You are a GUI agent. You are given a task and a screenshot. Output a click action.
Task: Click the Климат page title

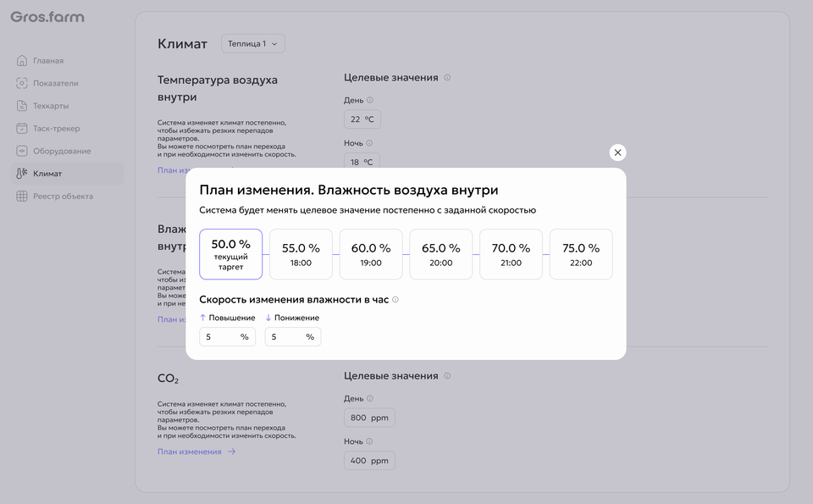[x=182, y=43]
